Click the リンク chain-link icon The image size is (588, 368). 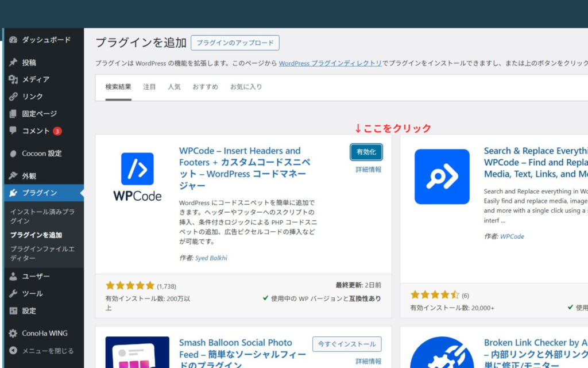click(14, 97)
